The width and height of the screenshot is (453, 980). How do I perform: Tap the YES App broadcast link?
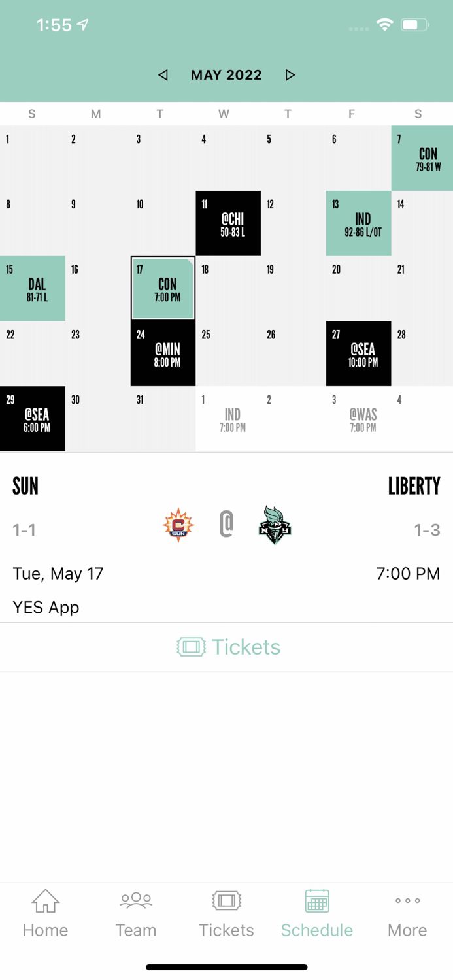click(46, 608)
